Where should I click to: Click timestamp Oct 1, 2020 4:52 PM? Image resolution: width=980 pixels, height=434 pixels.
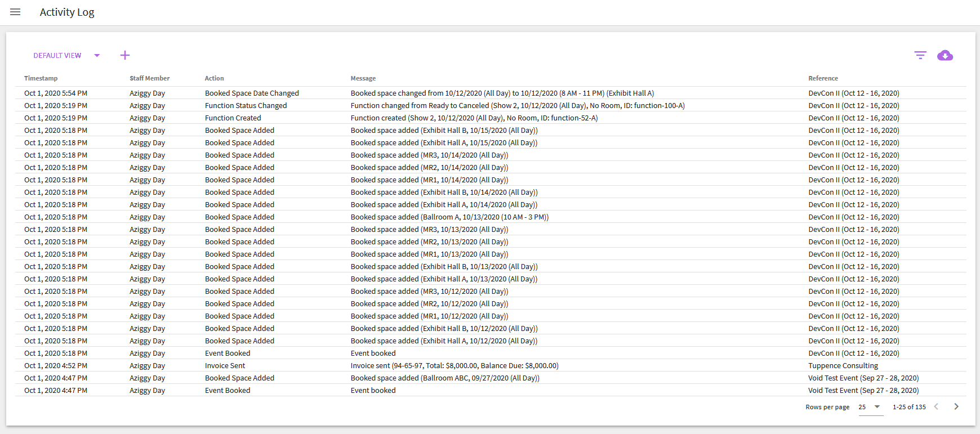tap(56, 365)
